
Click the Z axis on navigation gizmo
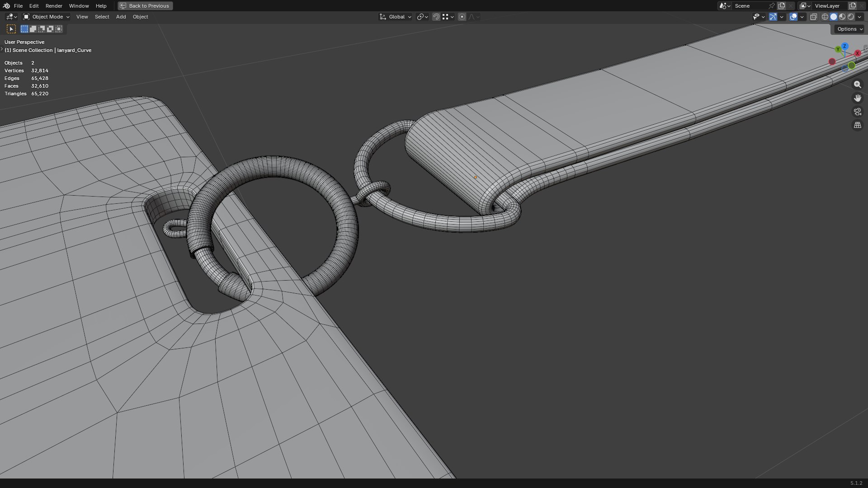click(844, 46)
